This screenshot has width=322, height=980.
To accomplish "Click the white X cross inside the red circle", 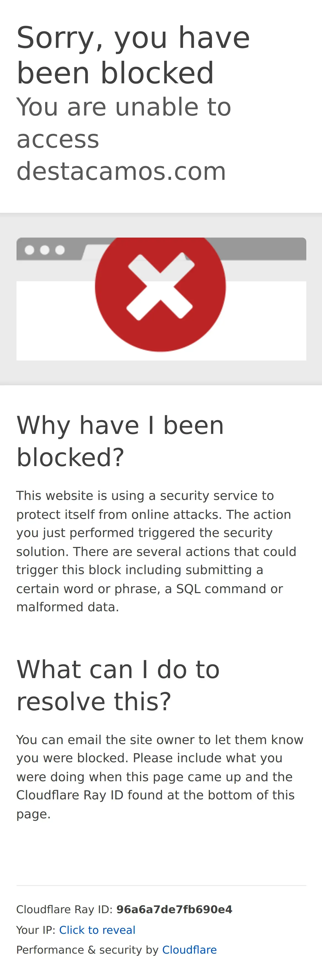I will (160, 286).
